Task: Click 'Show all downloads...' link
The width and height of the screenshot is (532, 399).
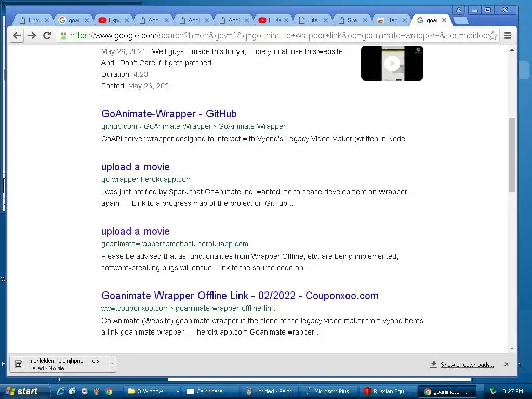Action: [467, 365]
